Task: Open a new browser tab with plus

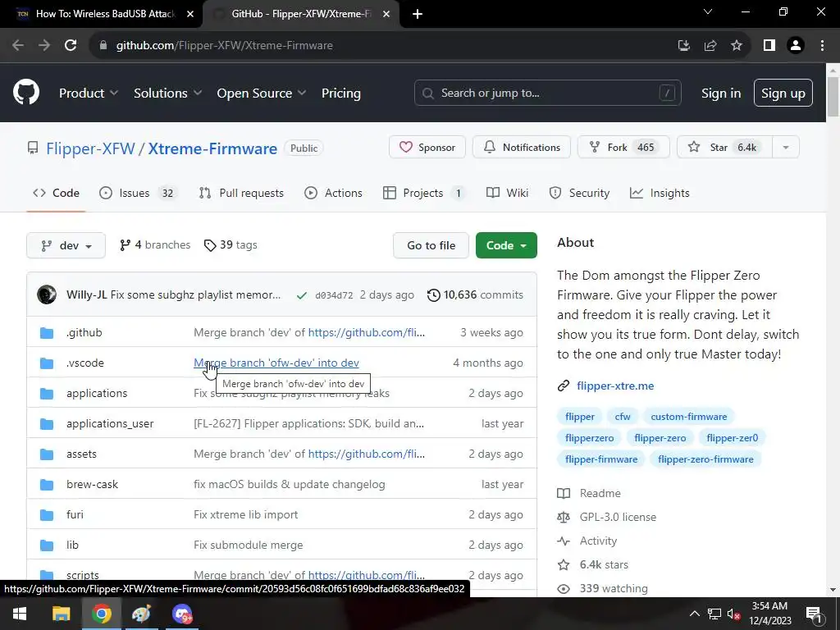Action: pos(418,14)
